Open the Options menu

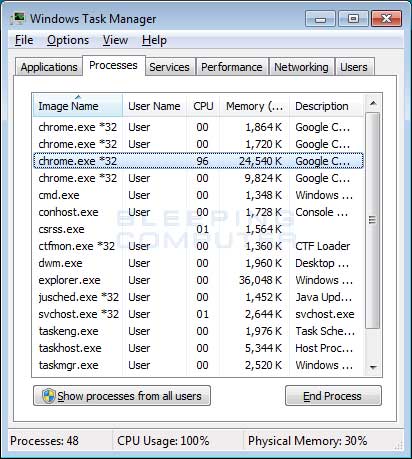click(68, 40)
